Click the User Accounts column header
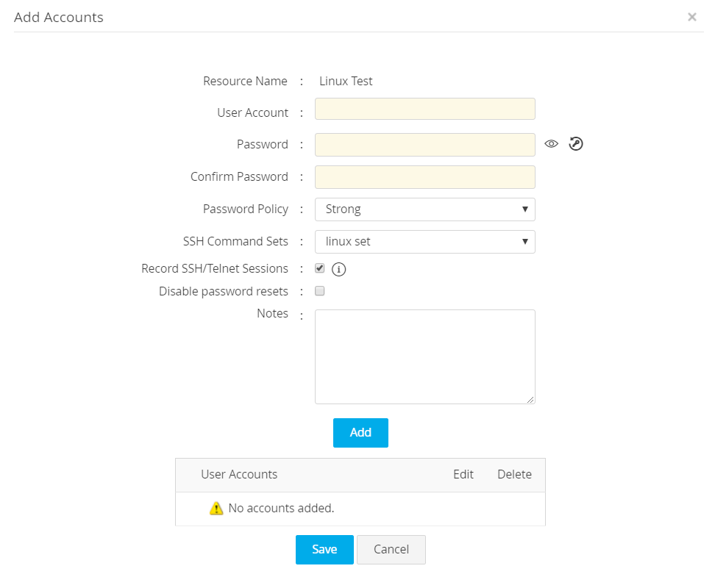This screenshot has width=715, height=588. pyautogui.click(x=239, y=475)
